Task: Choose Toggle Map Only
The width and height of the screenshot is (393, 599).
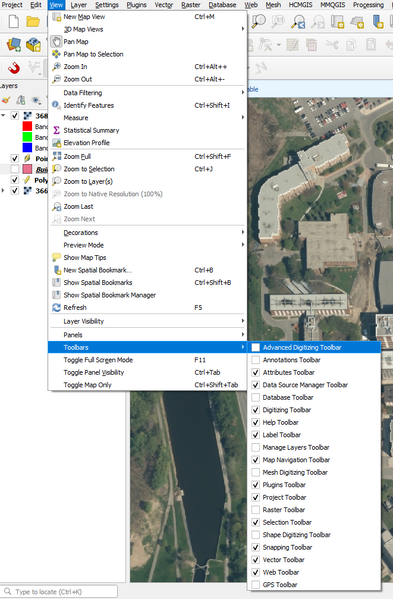Action: pyautogui.click(x=147, y=385)
